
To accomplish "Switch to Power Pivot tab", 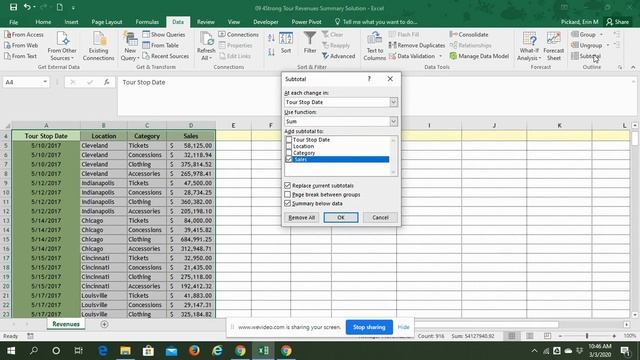I will 306,22.
